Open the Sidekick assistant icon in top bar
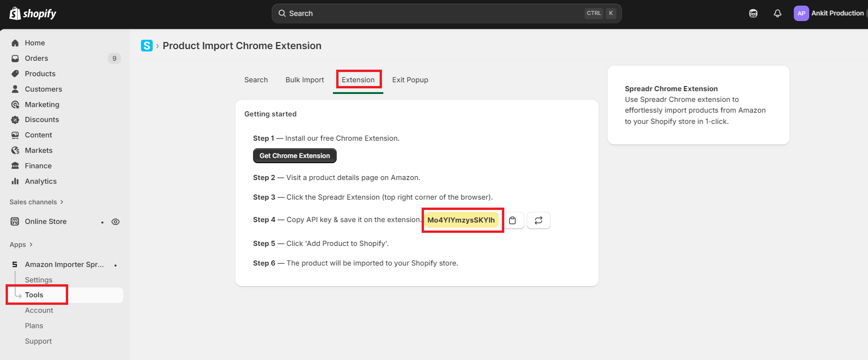The image size is (868, 360). pos(753,14)
